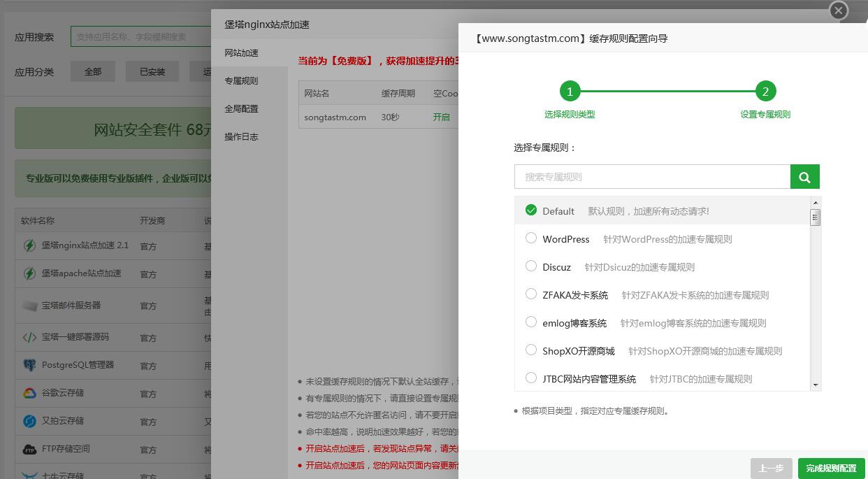Click the 缓存周期 column header
The width and height of the screenshot is (868, 479).
tap(398, 93)
